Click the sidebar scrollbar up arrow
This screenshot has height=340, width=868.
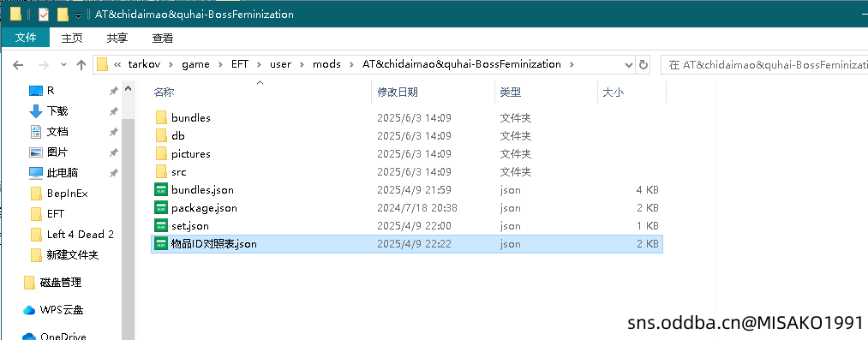pos(128,88)
